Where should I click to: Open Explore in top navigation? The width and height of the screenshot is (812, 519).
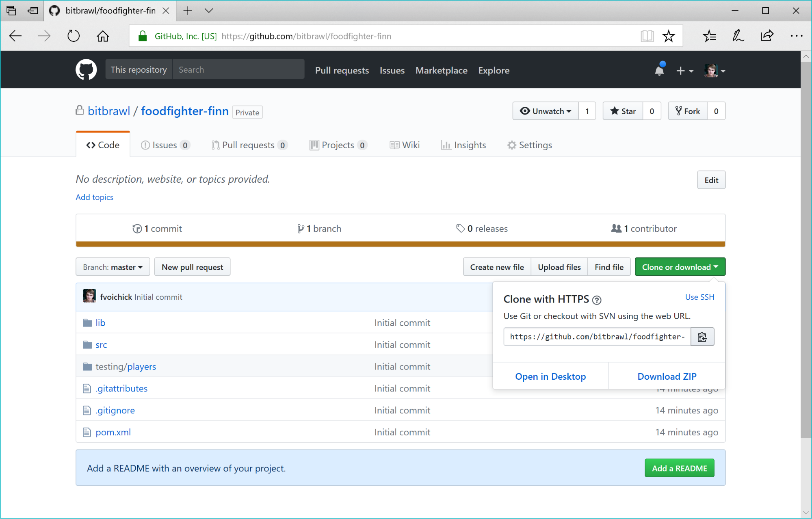click(494, 70)
